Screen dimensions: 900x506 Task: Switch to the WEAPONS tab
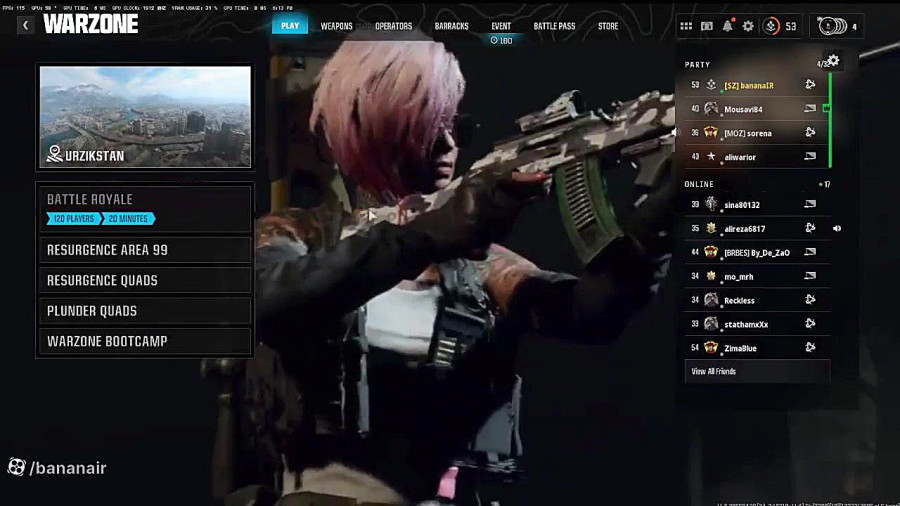pyautogui.click(x=336, y=26)
